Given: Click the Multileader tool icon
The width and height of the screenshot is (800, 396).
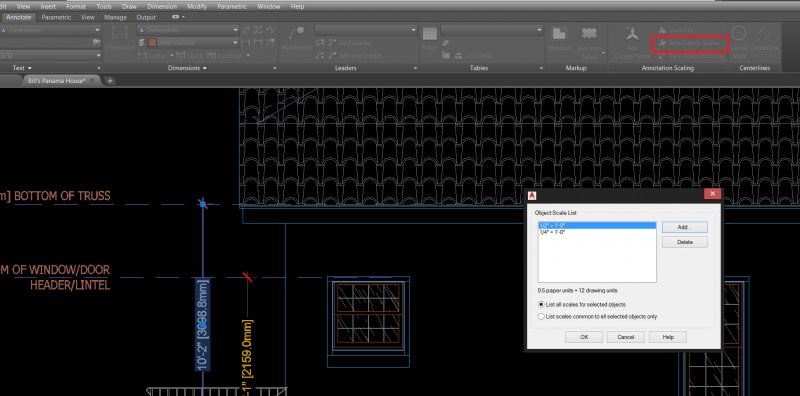Looking at the screenshot, I should point(296,34).
